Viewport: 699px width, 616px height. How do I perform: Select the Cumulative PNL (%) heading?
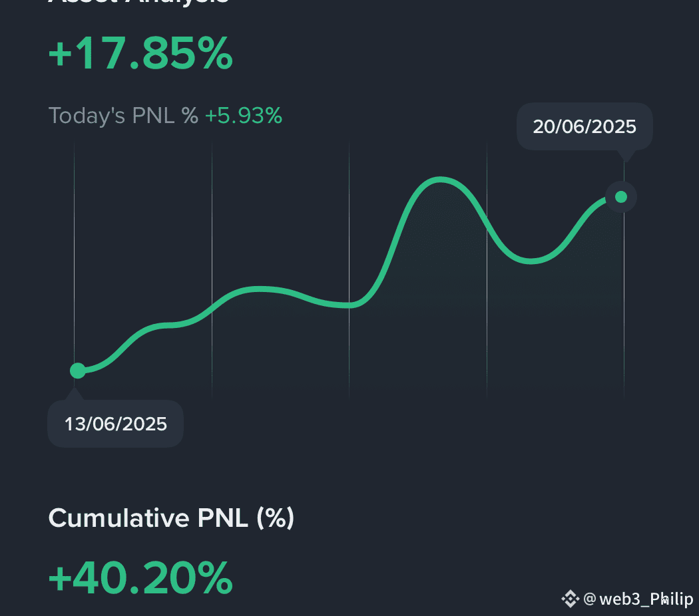pyautogui.click(x=171, y=518)
